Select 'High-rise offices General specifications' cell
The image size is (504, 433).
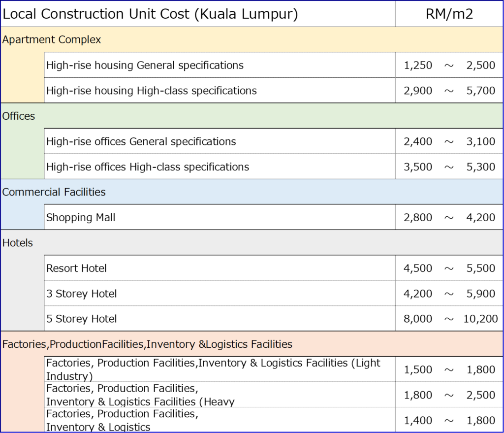click(x=220, y=141)
